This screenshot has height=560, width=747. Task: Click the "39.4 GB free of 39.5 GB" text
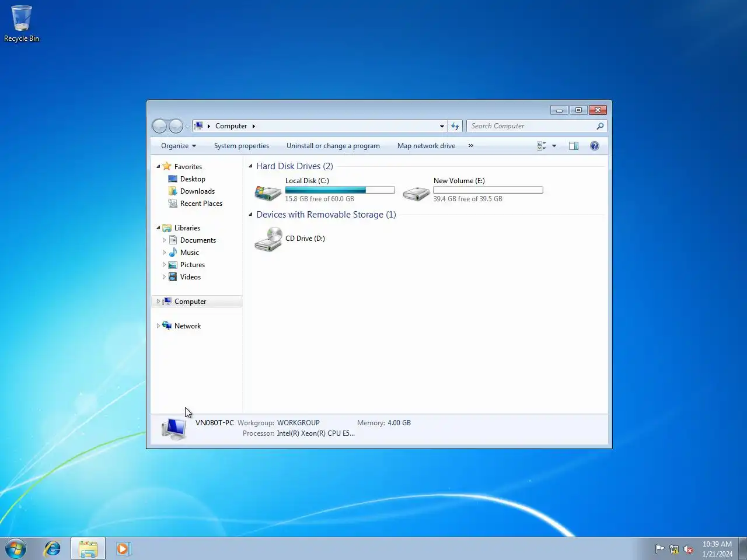(x=468, y=199)
